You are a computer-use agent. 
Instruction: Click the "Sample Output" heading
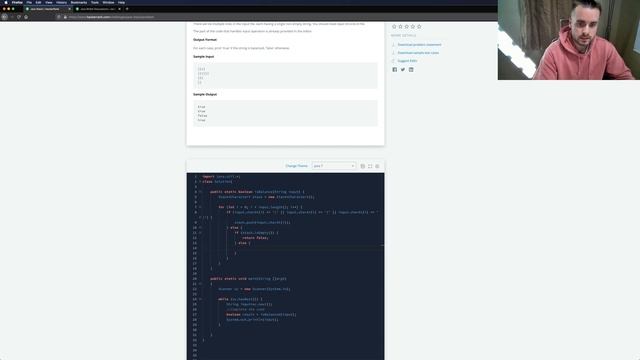point(205,94)
